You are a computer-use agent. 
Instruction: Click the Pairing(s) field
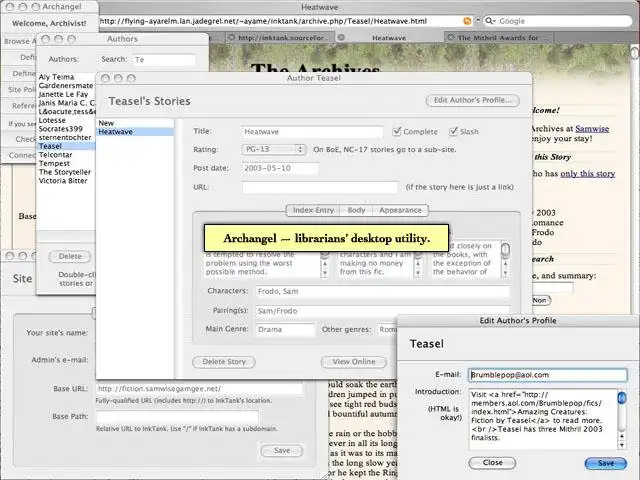pos(382,311)
